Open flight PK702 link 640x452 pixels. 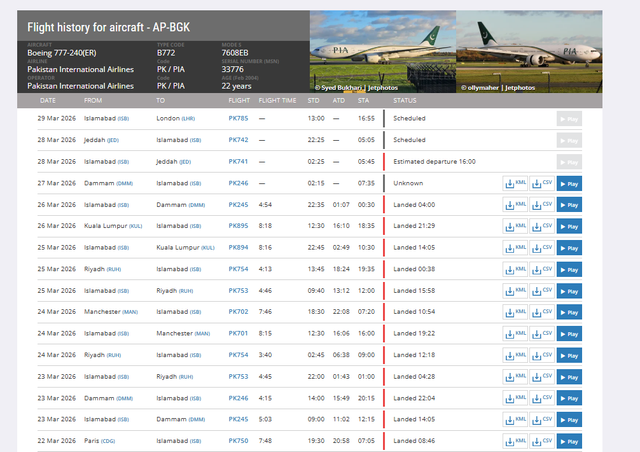tap(238, 312)
